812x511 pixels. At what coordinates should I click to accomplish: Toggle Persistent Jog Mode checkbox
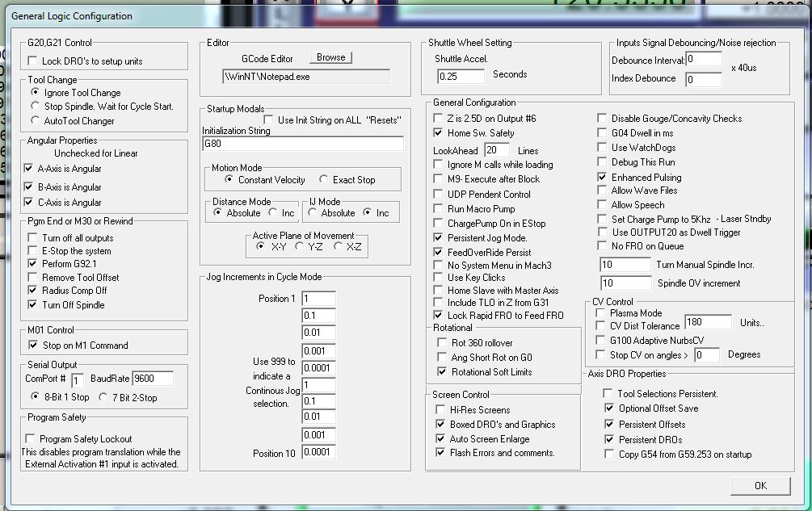pos(438,237)
